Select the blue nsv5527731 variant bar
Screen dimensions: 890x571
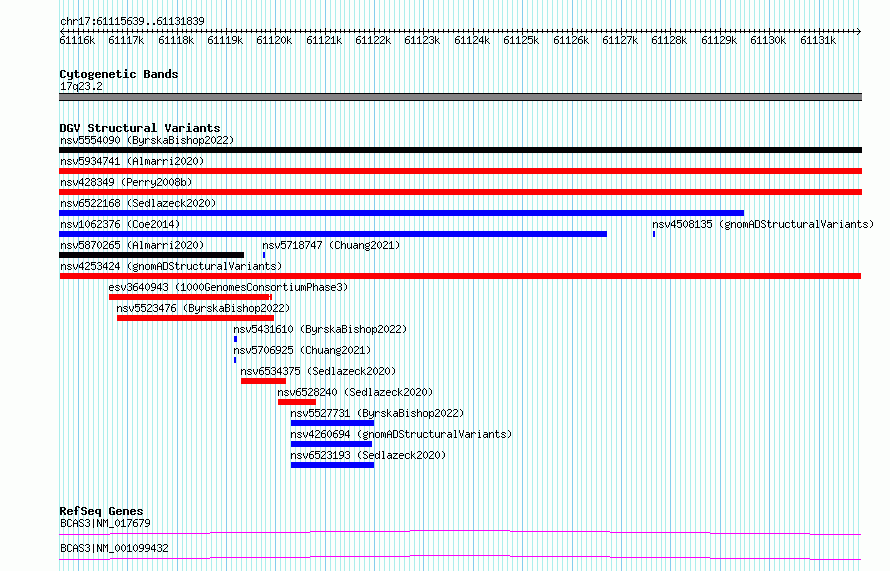[333, 423]
